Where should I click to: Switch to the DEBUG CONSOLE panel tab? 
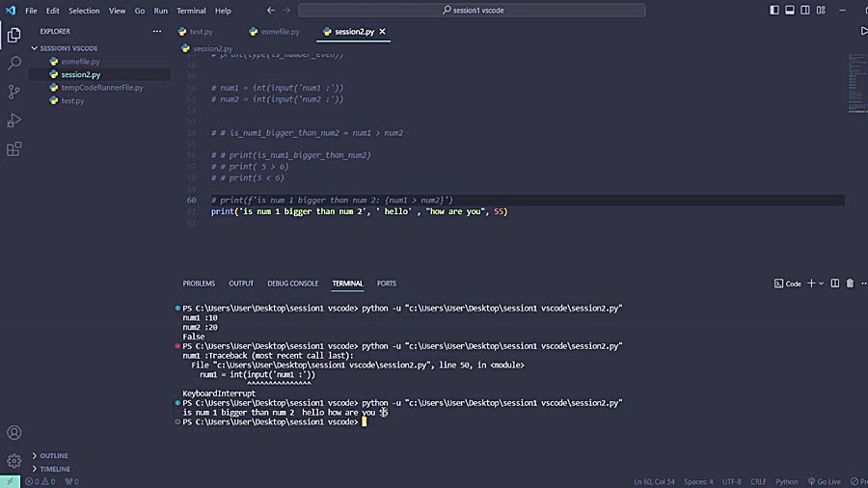[293, 284]
